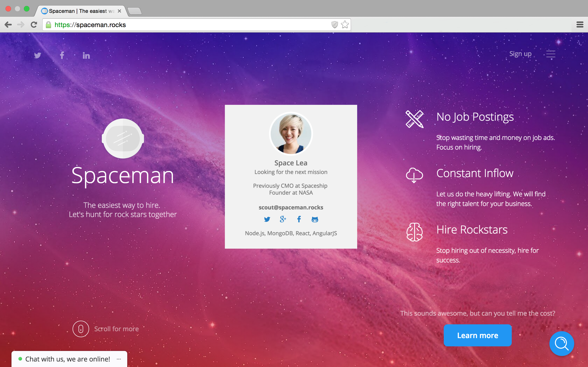Click the Facebook icon on profile card

click(299, 220)
